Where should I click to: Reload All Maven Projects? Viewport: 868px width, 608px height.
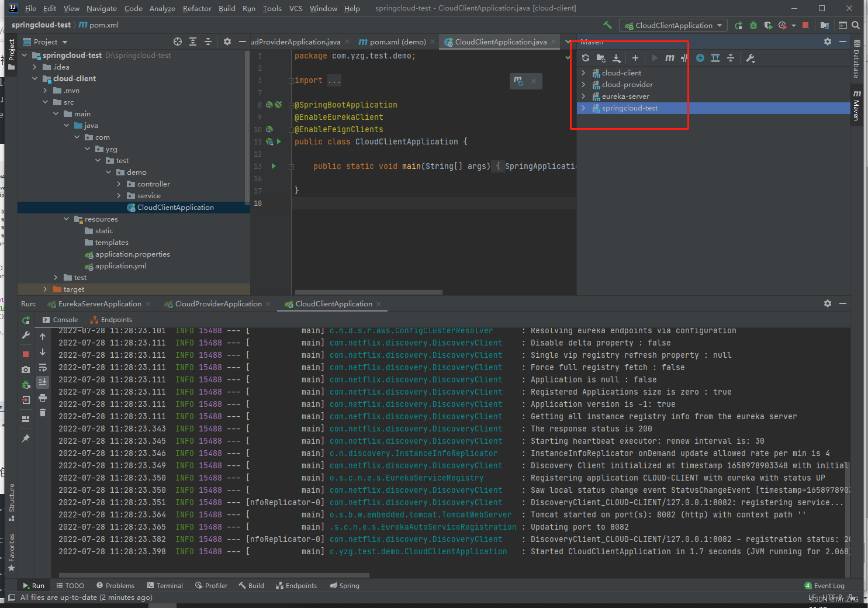tap(586, 58)
